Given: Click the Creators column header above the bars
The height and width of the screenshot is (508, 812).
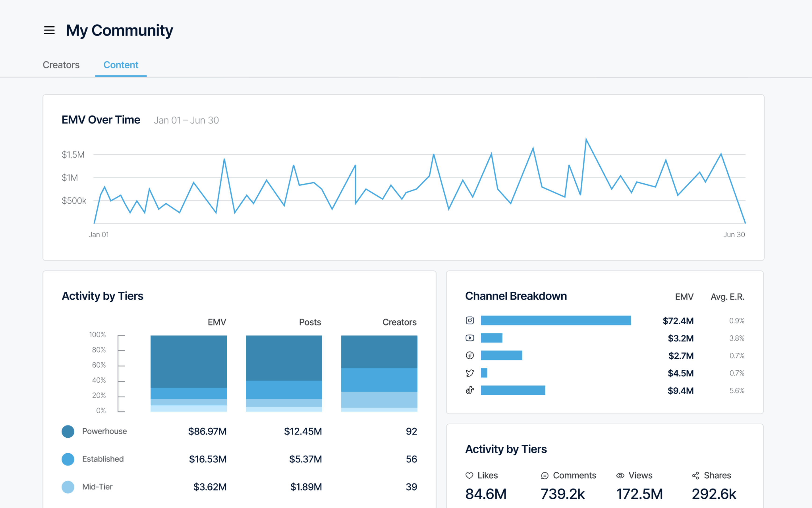Looking at the screenshot, I should 399,322.
